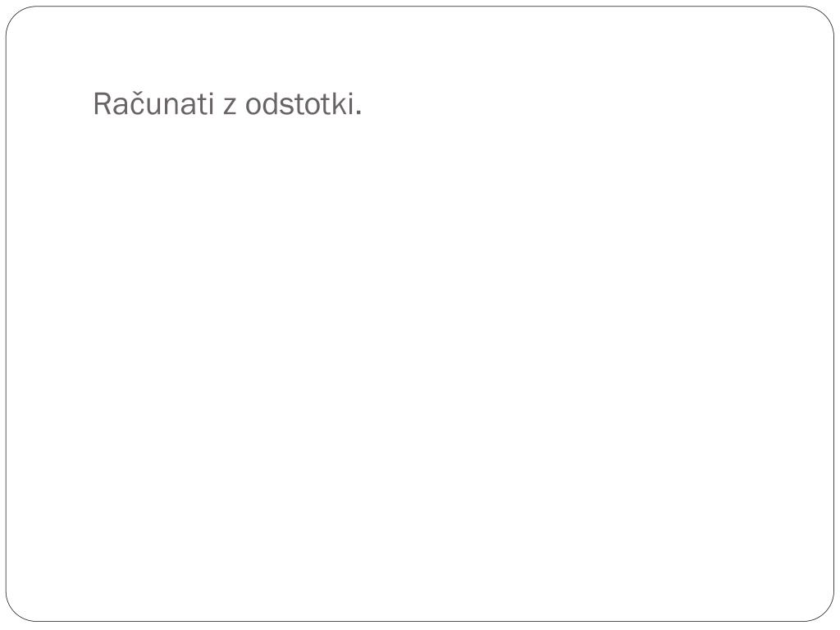This screenshot has height=630, width=840.
Task: Click the rounded bottom-left corner of the slide frame
Action: pos(15,612)
